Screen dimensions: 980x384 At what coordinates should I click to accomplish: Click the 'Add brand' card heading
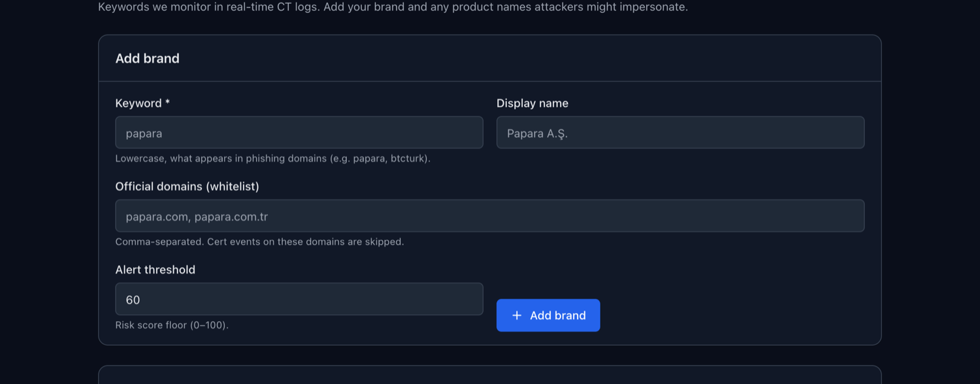(148, 58)
